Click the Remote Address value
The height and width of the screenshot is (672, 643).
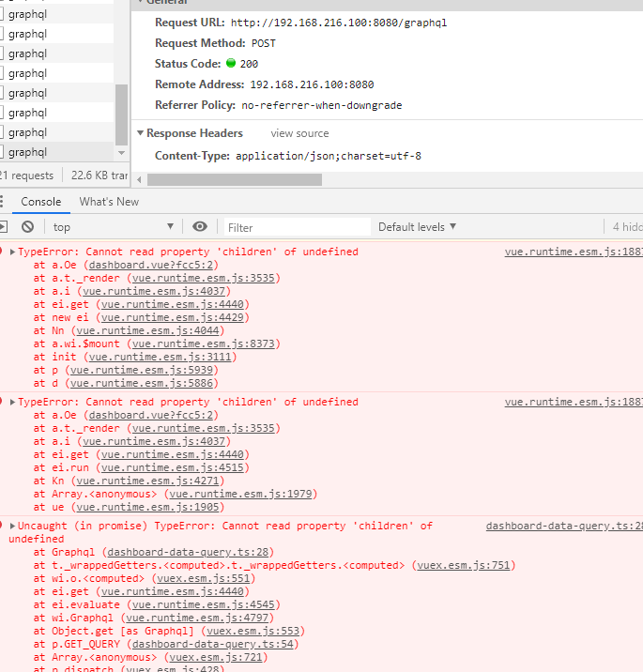(x=312, y=84)
